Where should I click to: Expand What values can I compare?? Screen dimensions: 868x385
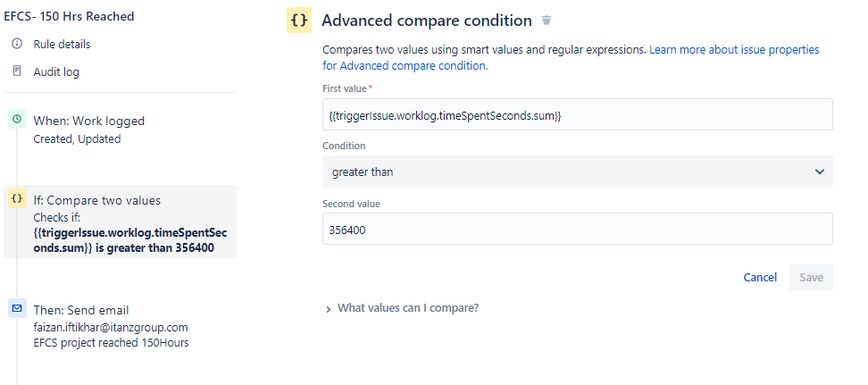click(407, 308)
